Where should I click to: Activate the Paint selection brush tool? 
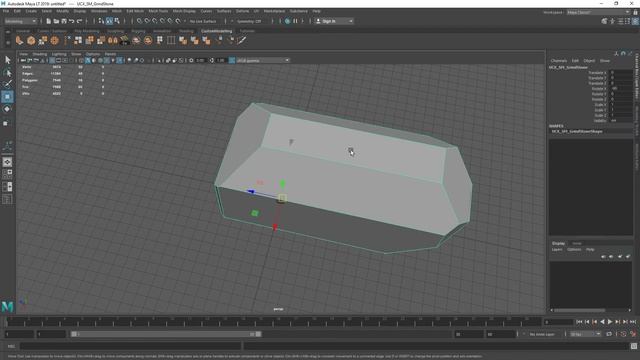[x=7, y=84]
